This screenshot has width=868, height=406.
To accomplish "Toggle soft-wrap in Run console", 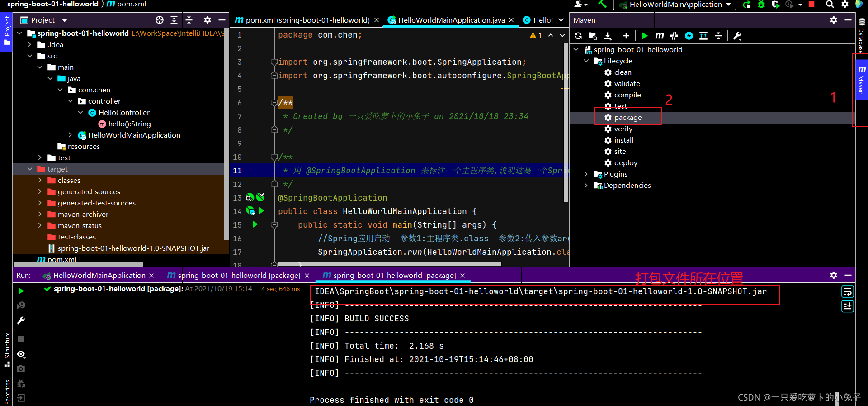I will 848,291.
